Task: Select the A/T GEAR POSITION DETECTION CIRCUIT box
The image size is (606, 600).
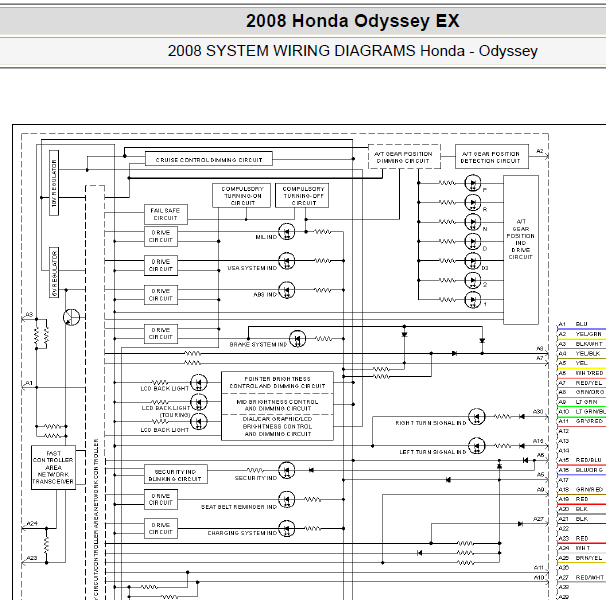Action: click(492, 157)
